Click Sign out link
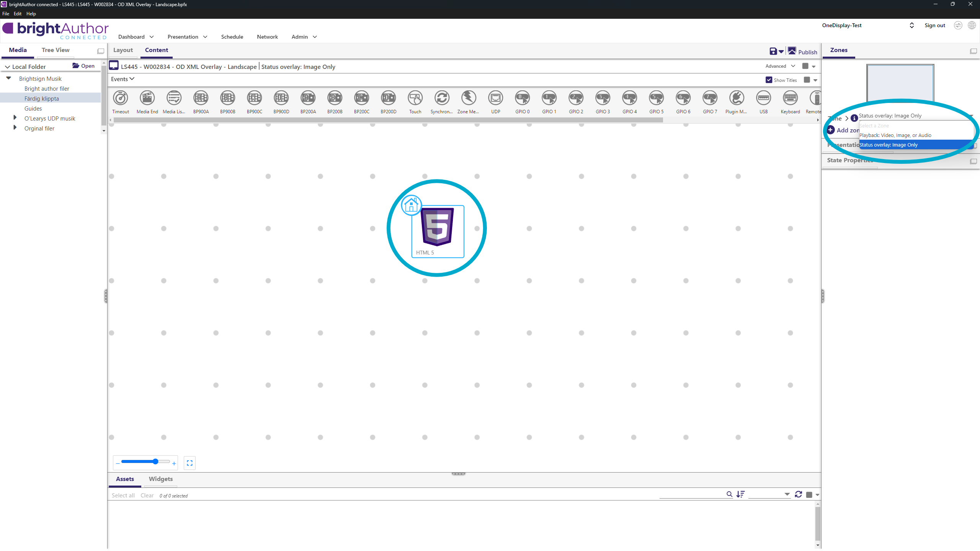Screen dimensions: 980x551 click(934, 25)
